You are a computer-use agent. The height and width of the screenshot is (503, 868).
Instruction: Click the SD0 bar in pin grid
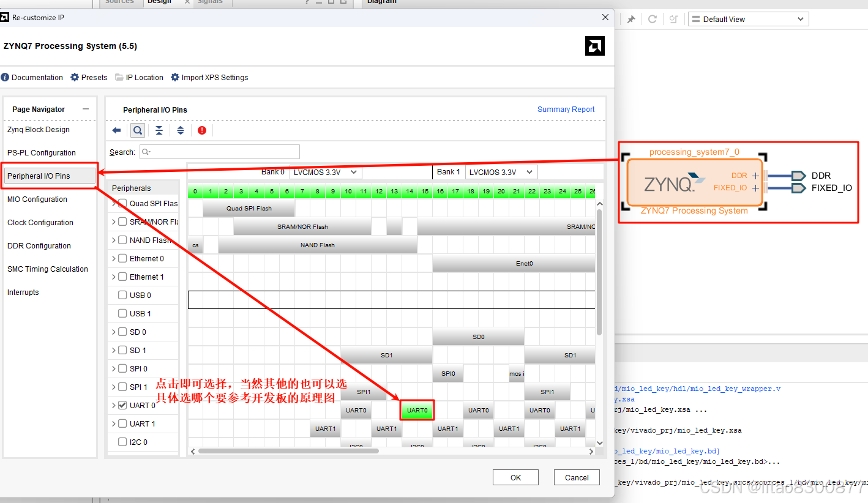click(478, 337)
